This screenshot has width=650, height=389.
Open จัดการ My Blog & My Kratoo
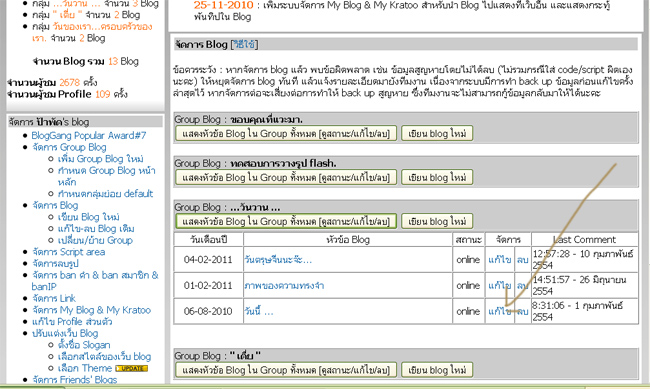pos(92,310)
